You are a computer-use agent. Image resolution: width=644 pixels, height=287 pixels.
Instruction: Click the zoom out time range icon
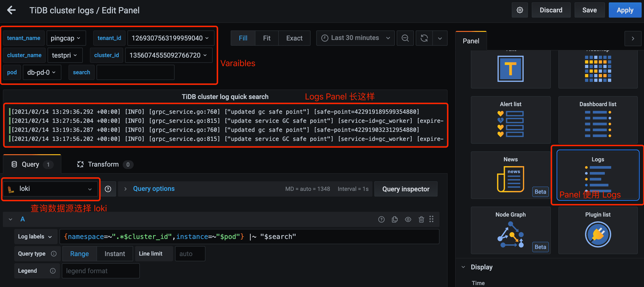tap(405, 38)
